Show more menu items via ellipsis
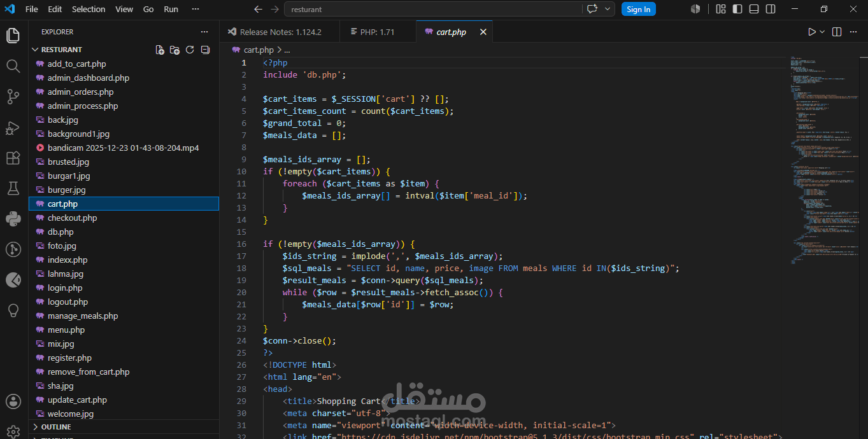 click(x=195, y=9)
